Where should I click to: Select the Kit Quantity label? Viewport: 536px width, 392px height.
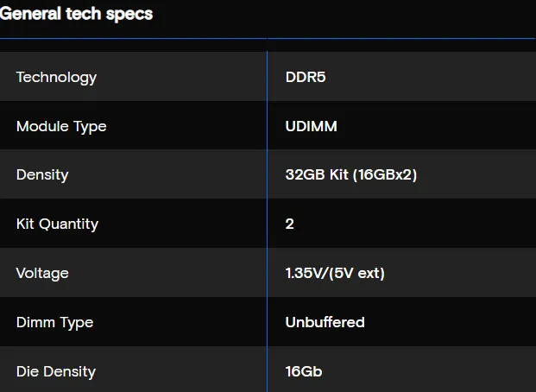57,224
